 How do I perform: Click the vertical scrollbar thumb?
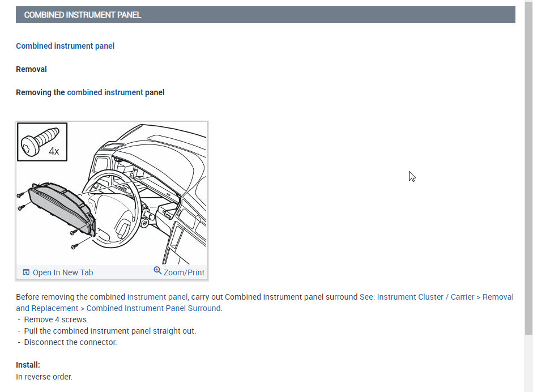[x=528, y=167]
